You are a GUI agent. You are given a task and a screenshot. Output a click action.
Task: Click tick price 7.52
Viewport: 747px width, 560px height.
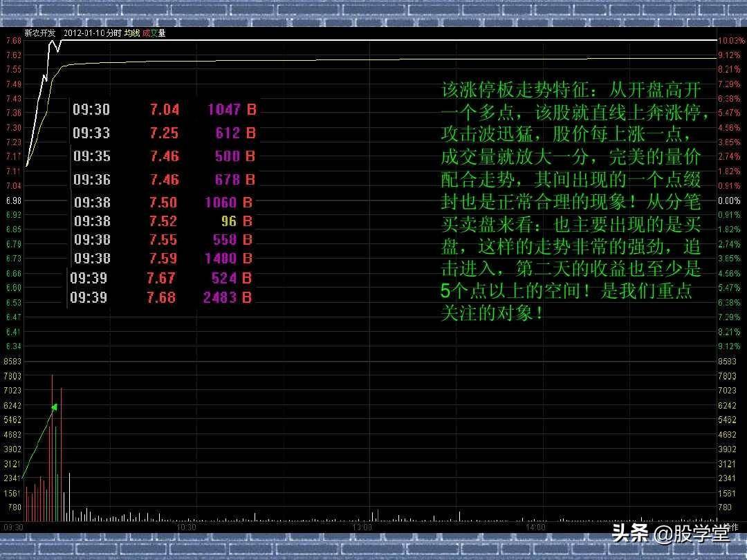[163, 221]
